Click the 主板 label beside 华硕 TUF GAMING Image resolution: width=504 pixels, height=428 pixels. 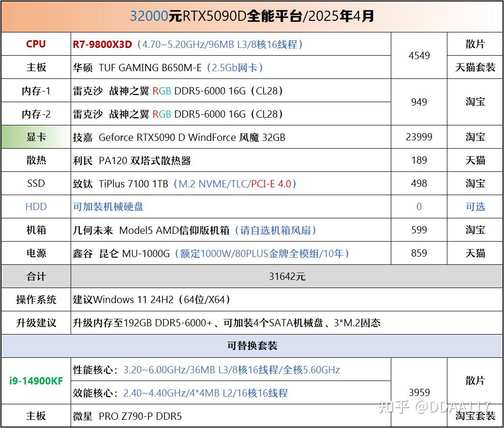click(36, 67)
